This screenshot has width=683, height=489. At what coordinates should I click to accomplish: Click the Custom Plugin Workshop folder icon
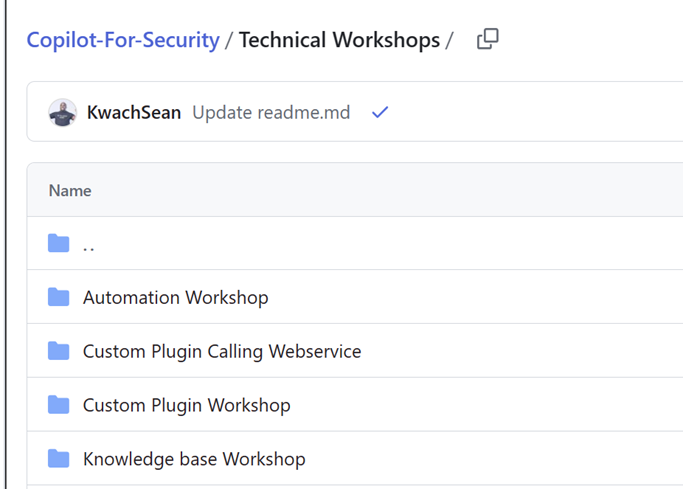point(59,405)
